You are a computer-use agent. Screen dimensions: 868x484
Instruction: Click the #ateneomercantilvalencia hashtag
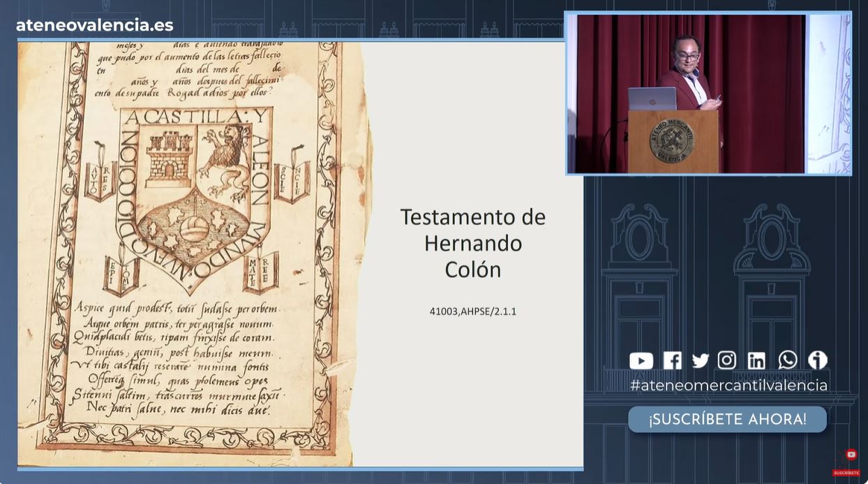728,385
